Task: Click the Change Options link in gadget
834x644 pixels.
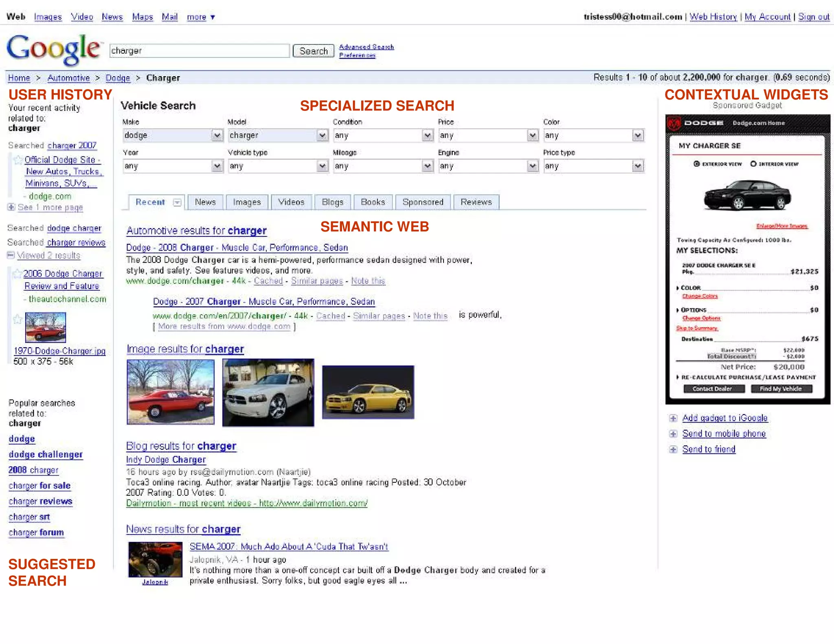Action: 701,318
